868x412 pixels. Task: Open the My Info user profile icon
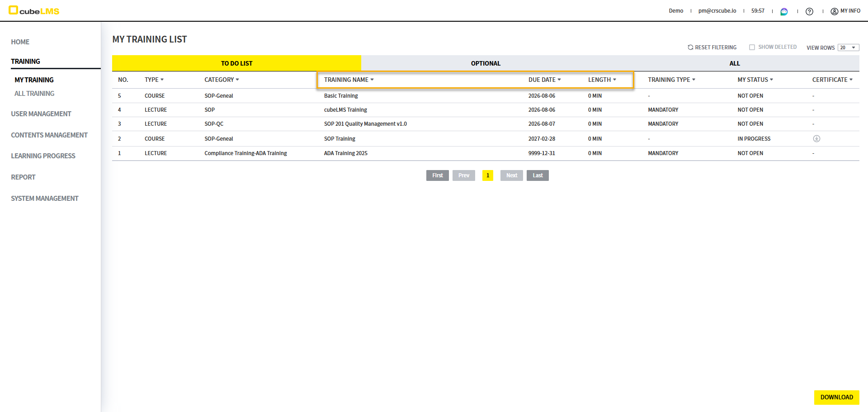click(834, 11)
